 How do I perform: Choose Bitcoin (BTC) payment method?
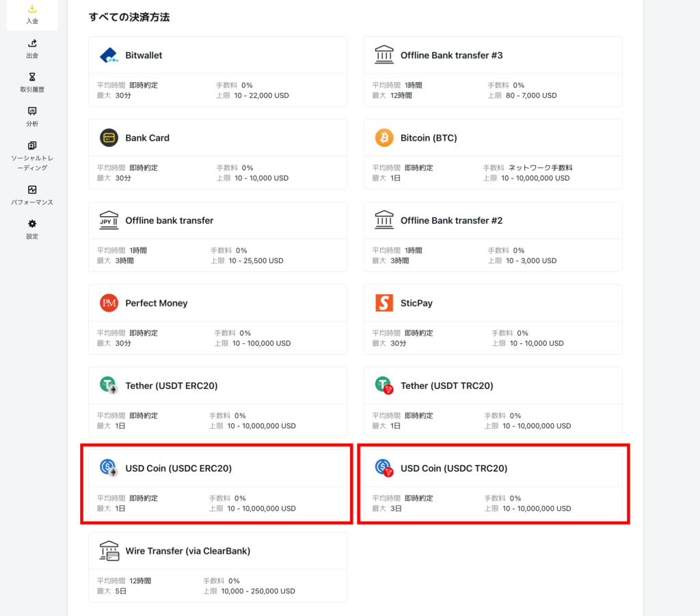pyautogui.click(x=493, y=154)
